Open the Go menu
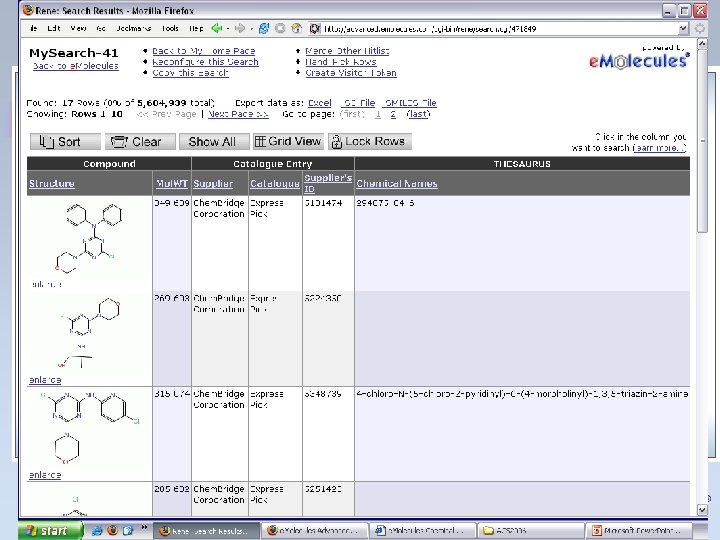This screenshot has height=540, width=720. [101, 28]
